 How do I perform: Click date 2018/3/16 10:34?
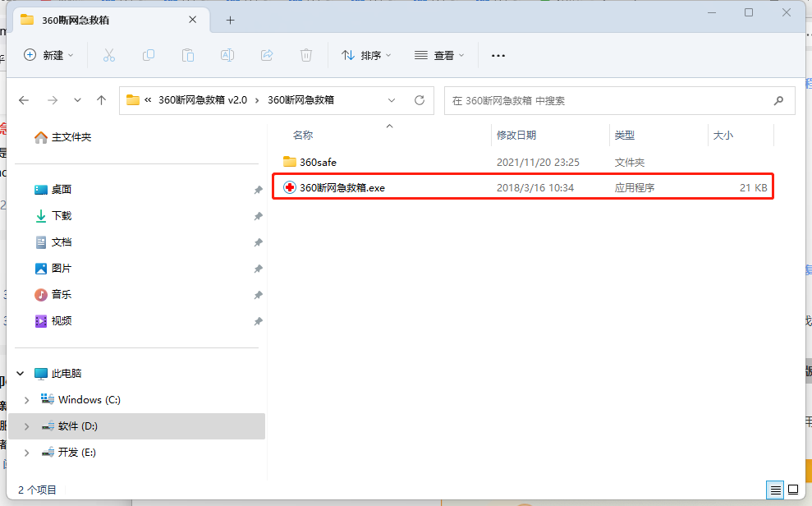[x=535, y=187]
